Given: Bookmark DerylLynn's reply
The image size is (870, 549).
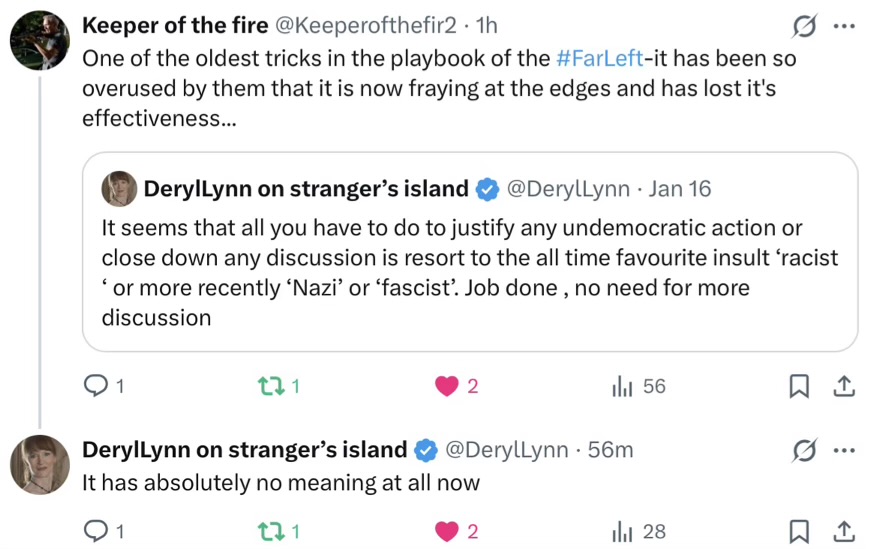Looking at the screenshot, I should tap(799, 532).
